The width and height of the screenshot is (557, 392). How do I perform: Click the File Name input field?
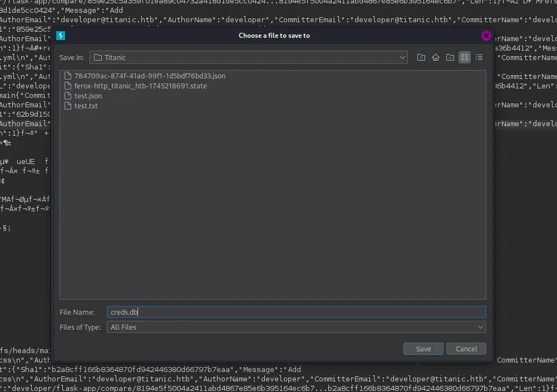point(296,312)
